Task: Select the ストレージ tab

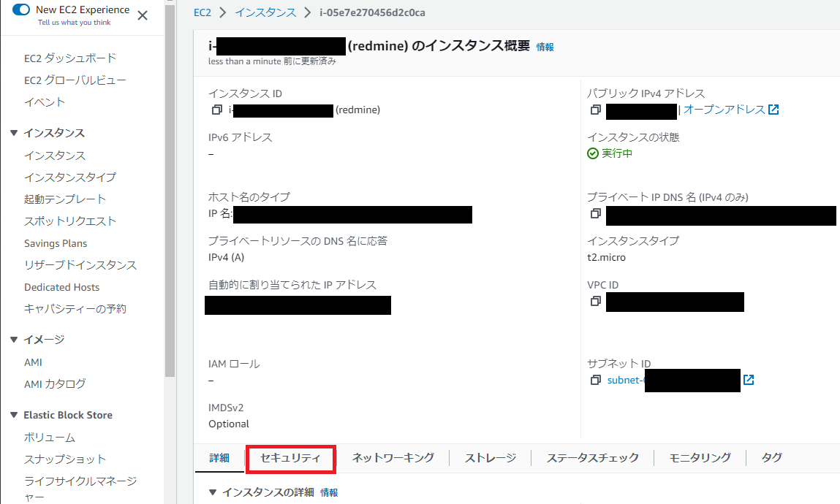Action: coord(491,458)
